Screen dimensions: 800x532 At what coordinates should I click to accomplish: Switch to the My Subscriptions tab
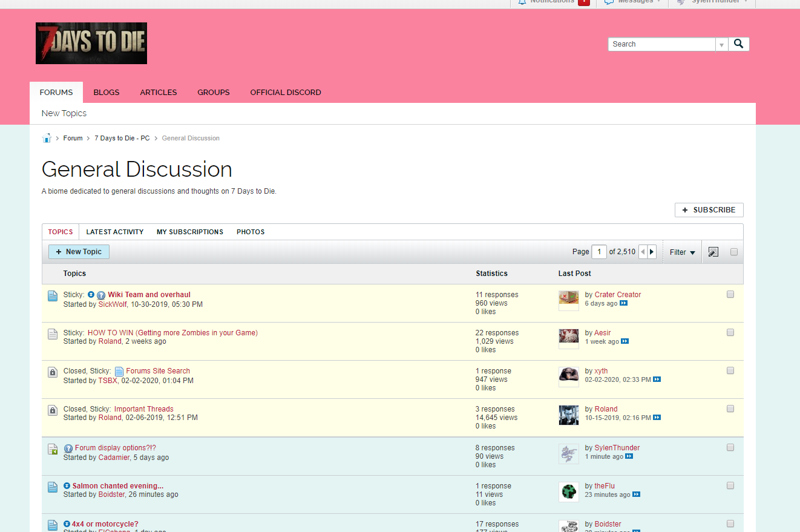(x=190, y=232)
